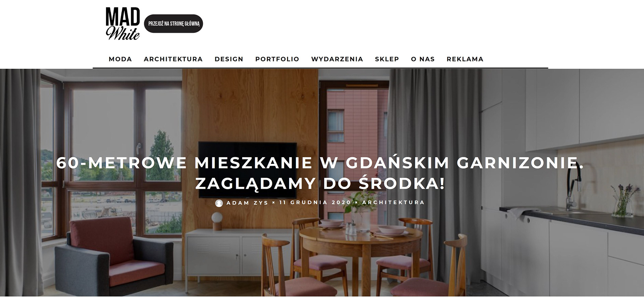Click the O NAS menu item

(423, 59)
